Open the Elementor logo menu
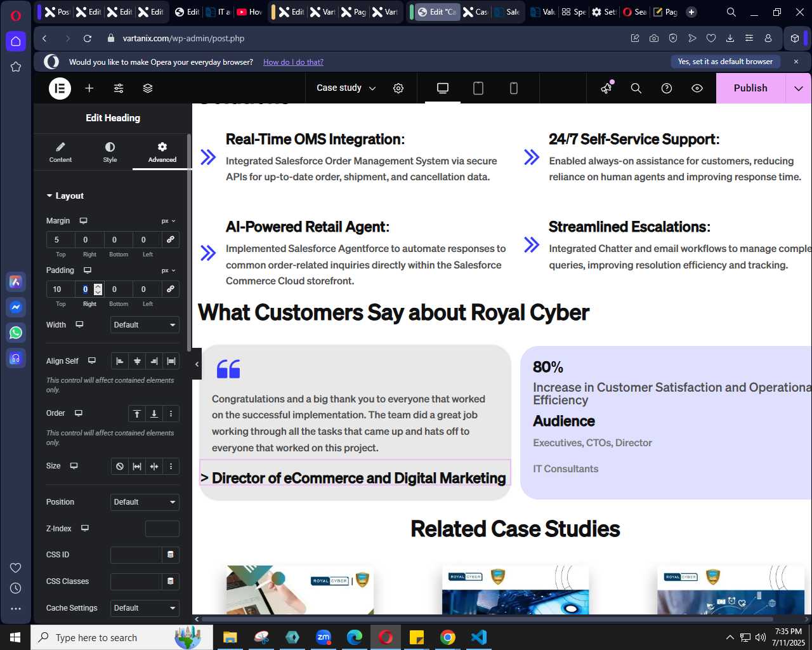Screen dimensions: 812x650 click(x=60, y=88)
